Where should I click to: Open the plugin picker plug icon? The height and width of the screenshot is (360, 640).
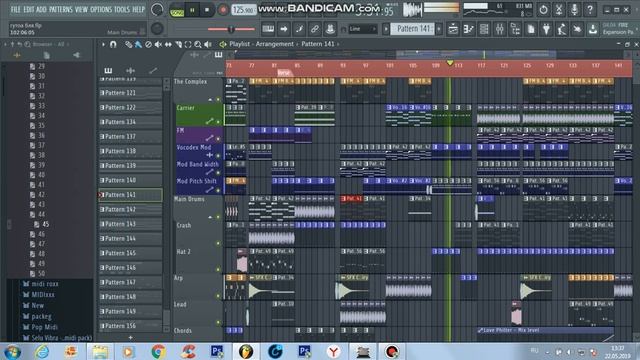tap(546, 29)
